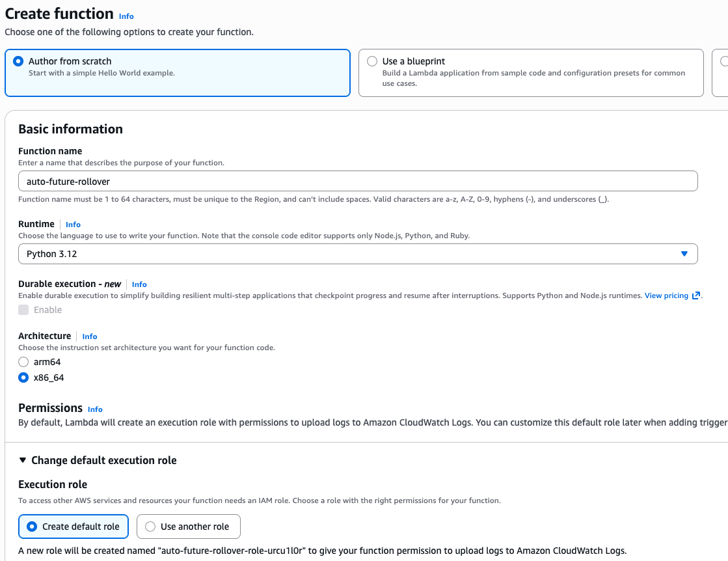The height and width of the screenshot is (561, 728).
Task: Click the external link icon after View pricing
Action: (696, 295)
